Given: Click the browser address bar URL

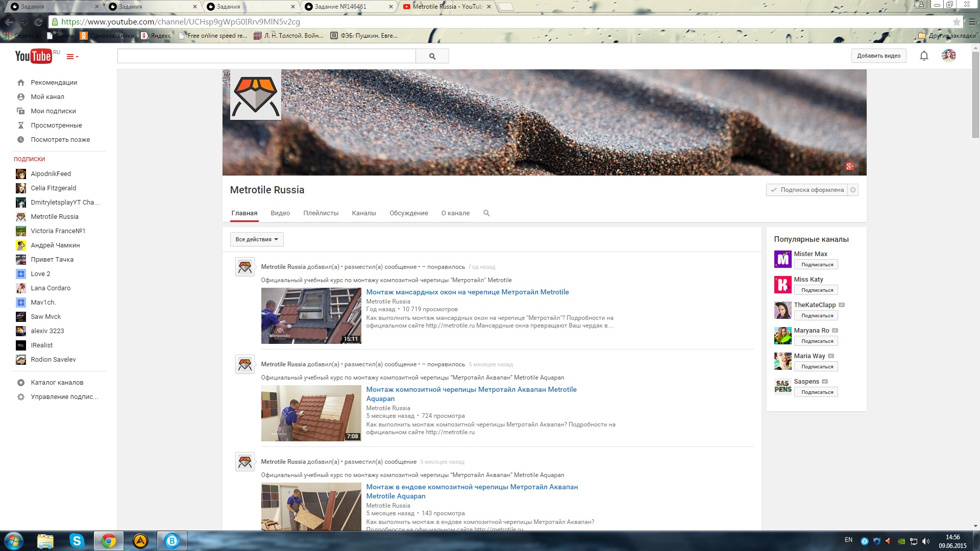Looking at the screenshot, I should [181, 22].
